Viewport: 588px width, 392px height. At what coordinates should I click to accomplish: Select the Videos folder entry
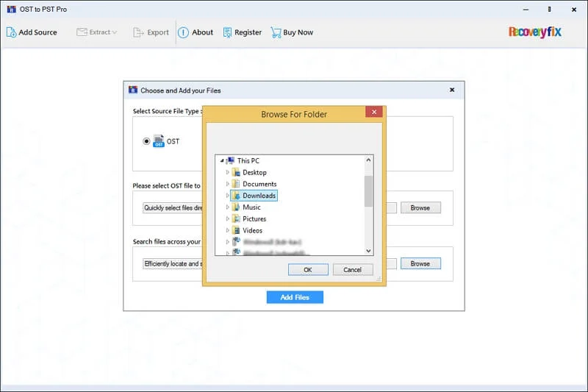tap(252, 230)
